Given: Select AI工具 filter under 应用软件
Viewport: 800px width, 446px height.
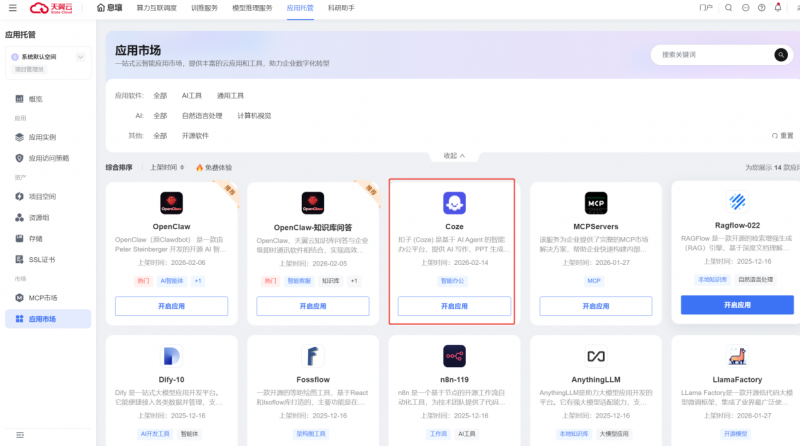Looking at the screenshot, I should 192,96.
